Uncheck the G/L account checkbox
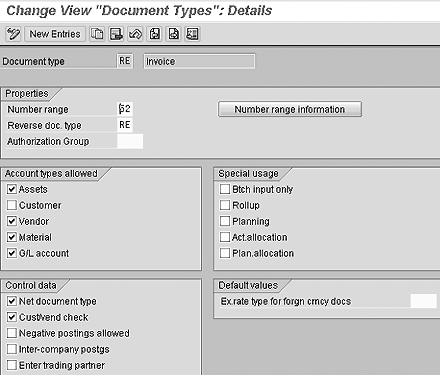The height and width of the screenshot is (375, 440). (x=12, y=253)
